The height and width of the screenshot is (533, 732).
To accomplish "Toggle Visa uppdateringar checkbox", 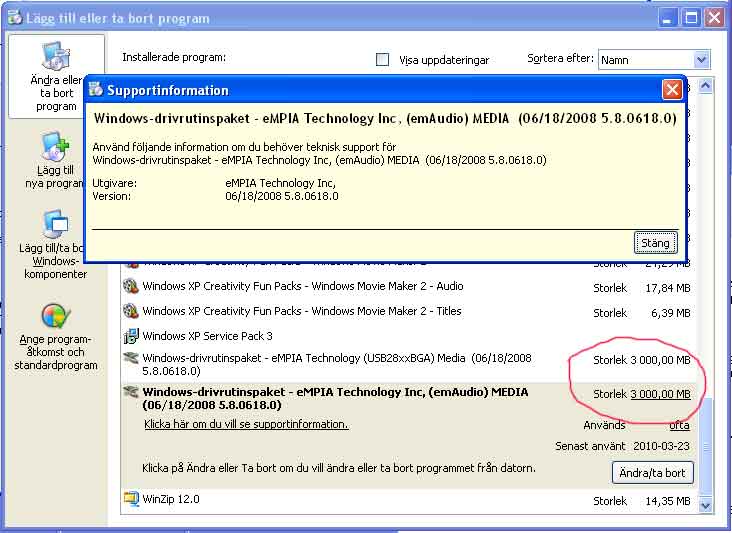I will [x=382, y=59].
